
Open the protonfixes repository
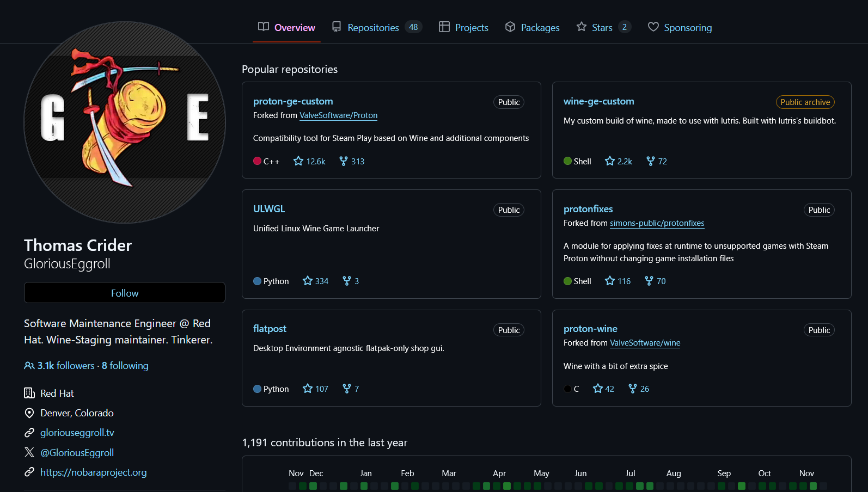(x=588, y=209)
